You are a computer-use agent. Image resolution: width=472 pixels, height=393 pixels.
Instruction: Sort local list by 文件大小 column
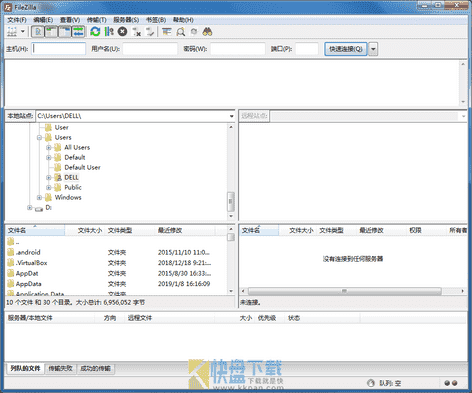pos(85,230)
